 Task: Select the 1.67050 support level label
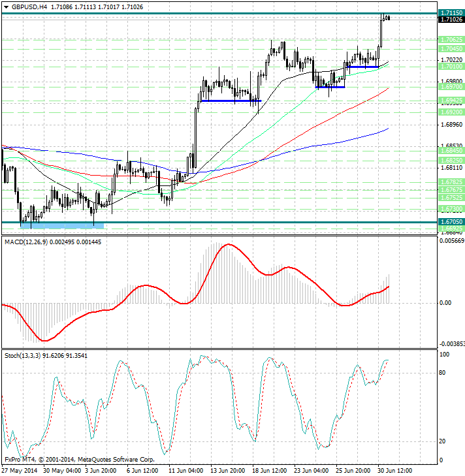point(451,222)
